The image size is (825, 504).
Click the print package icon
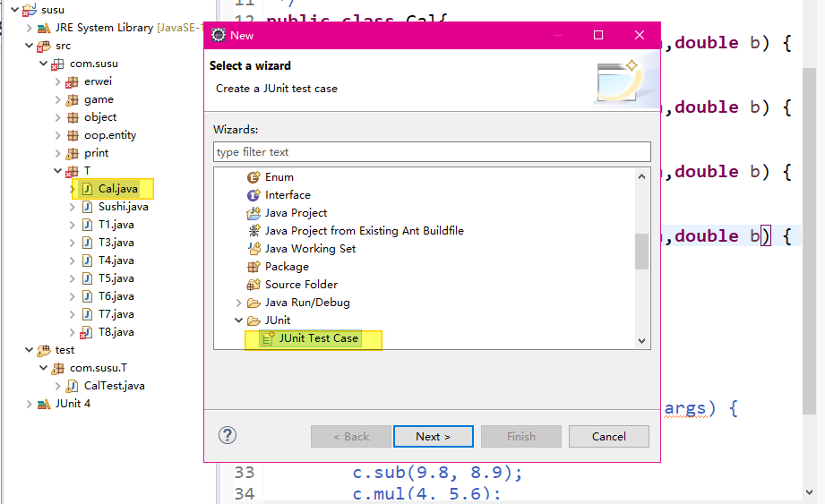click(x=72, y=153)
